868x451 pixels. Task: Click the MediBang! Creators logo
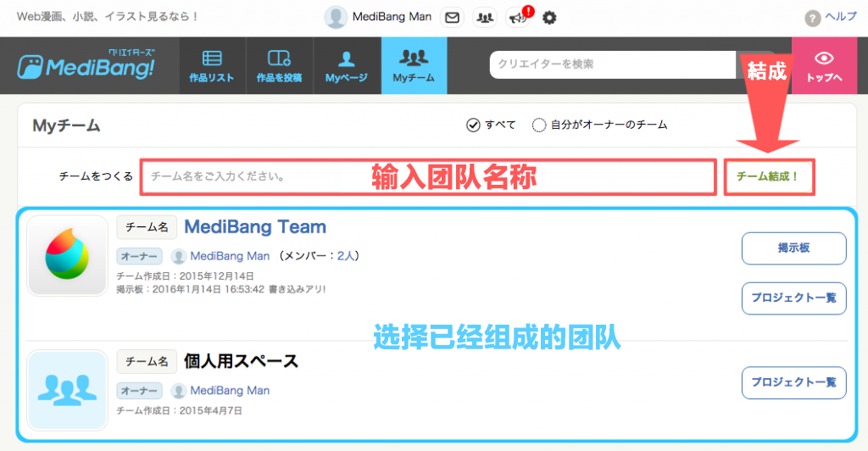[x=86, y=65]
